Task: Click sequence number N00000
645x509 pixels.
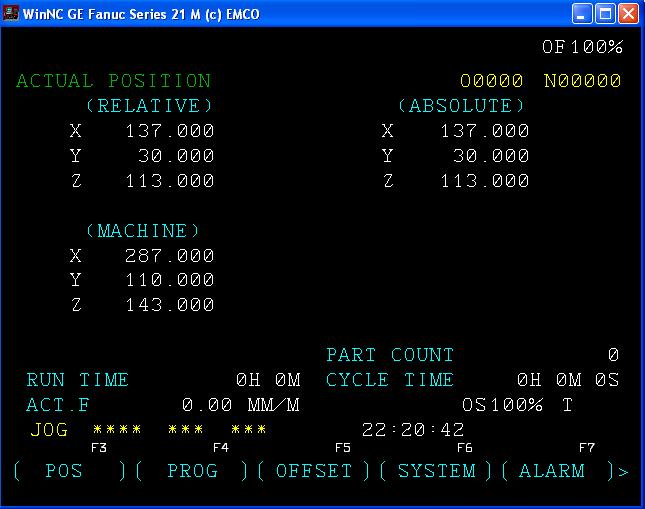Action: 582,81
